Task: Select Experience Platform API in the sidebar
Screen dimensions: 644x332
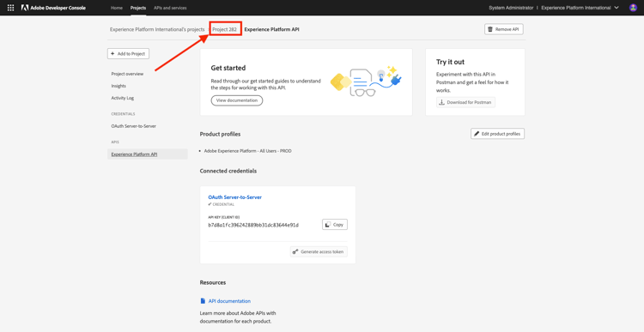Action: pyautogui.click(x=148, y=154)
